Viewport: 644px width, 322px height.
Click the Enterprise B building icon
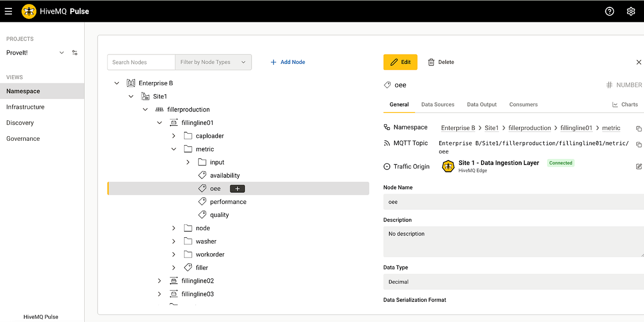(131, 83)
